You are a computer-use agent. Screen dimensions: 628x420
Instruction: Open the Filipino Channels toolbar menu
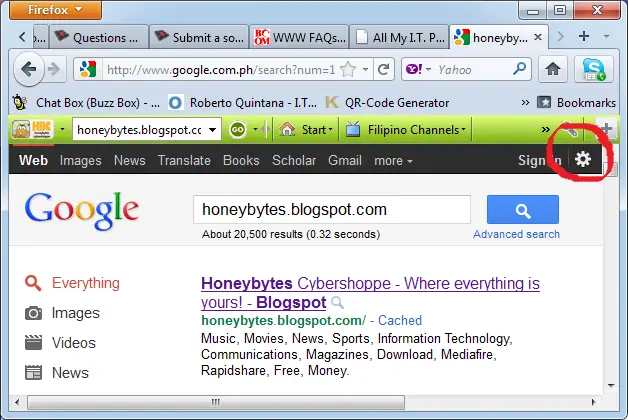pyautogui.click(x=406, y=129)
